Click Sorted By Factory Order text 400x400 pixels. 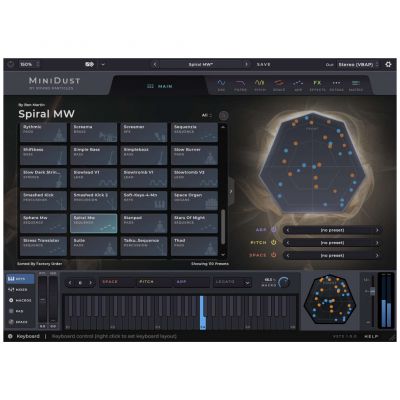(40, 264)
